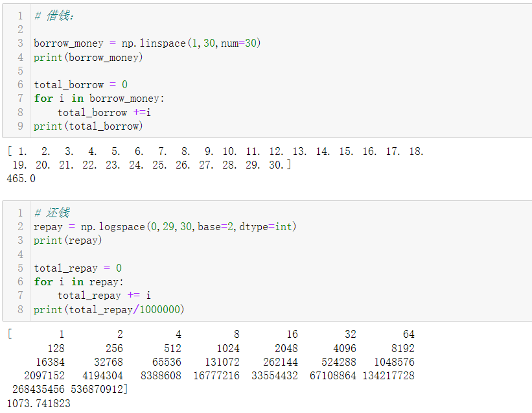532x413 pixels.
Task: Click the '# 还钱' comment line
Action: 52,213
